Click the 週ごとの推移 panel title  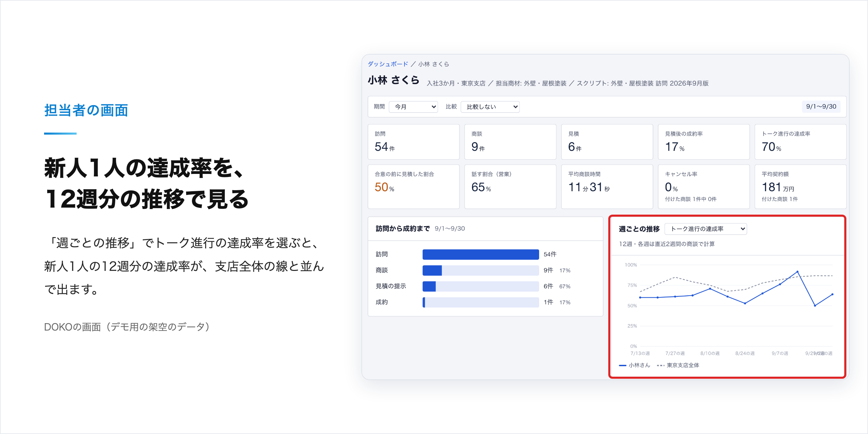(639, 229)
